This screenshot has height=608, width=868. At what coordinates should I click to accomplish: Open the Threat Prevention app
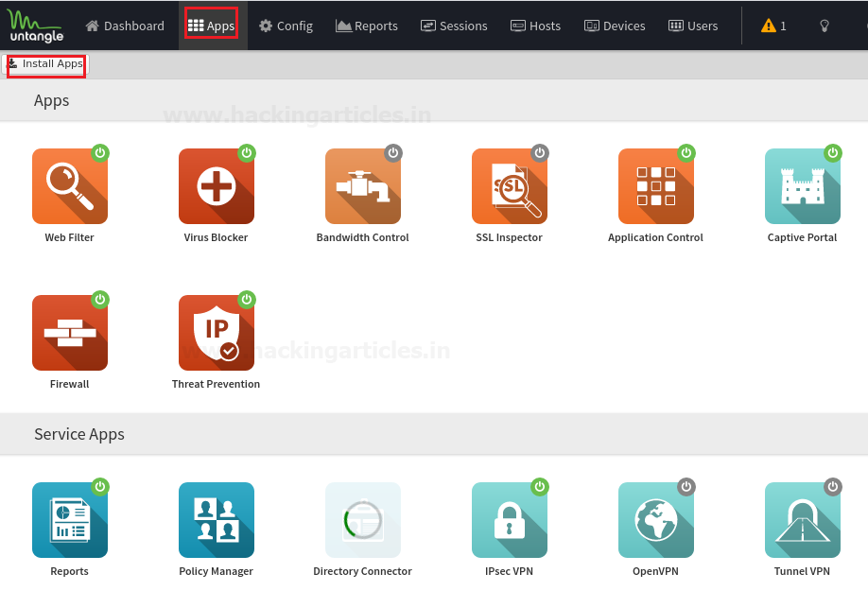click(x=217, y=333)
